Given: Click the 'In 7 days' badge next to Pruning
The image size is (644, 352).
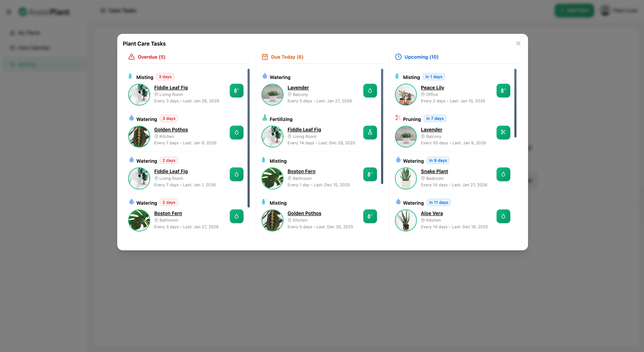Looking at the screenshot, I should click(x=435, y=118).
